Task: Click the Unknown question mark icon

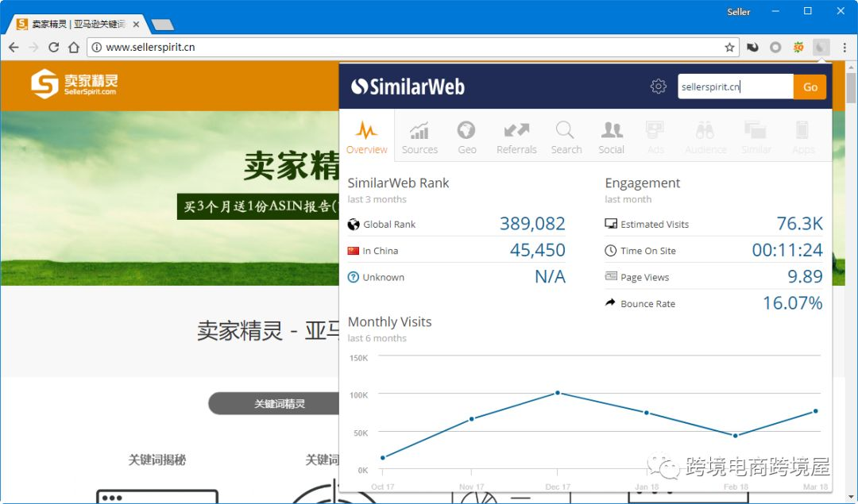Action: (354, 277)
